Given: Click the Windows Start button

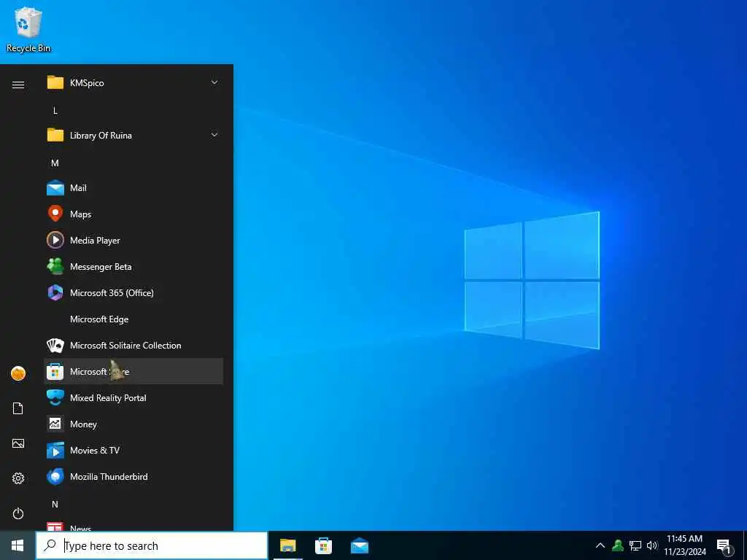Looking at the screenshot, I should click(18, 545).
